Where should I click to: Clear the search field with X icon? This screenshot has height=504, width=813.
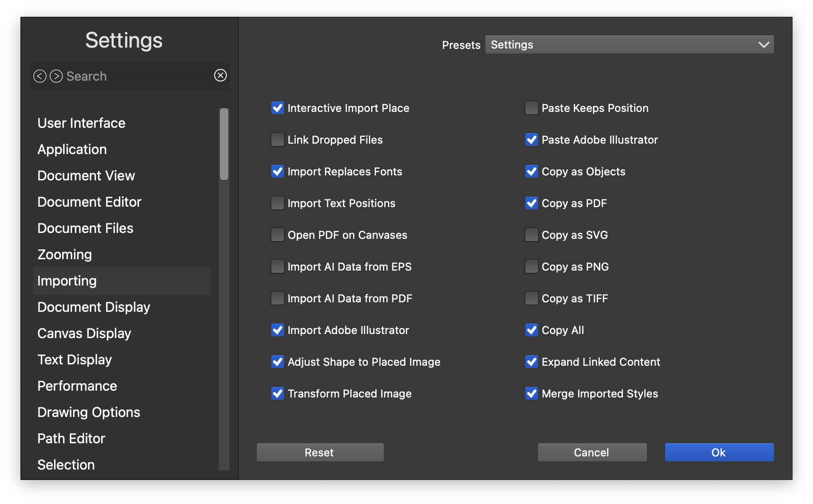click(220, 75)
